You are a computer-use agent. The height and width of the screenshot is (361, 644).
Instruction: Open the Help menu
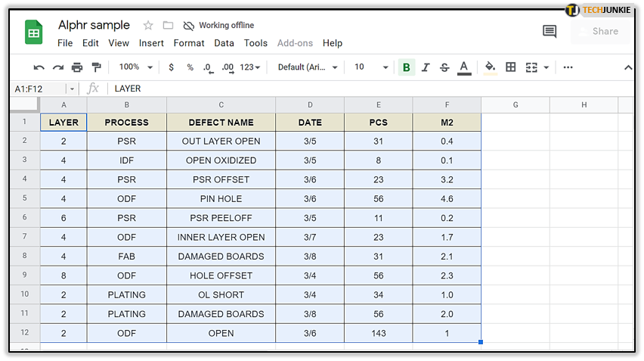pos(333,43)
